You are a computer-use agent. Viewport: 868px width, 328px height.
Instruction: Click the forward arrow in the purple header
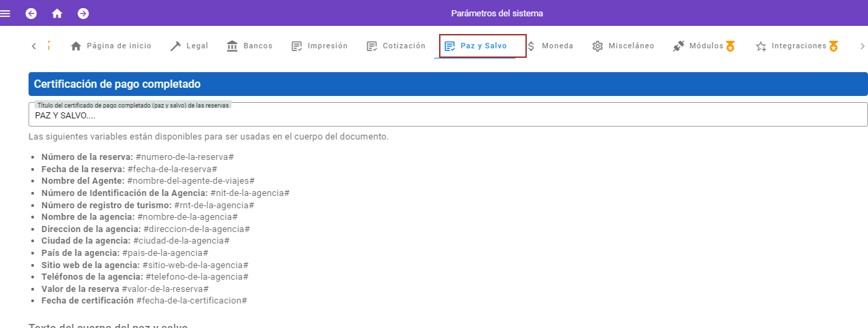pyautogui.click(x=83, y=14)
